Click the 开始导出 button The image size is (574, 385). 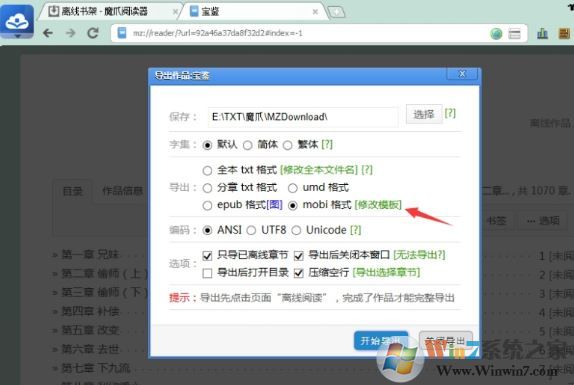(381, 341)
